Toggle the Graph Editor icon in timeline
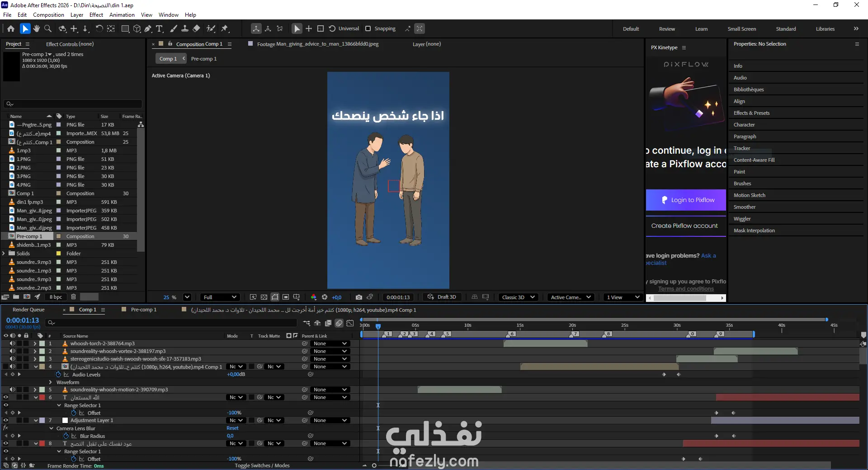 pyautogui.click(x=350, y=323)
